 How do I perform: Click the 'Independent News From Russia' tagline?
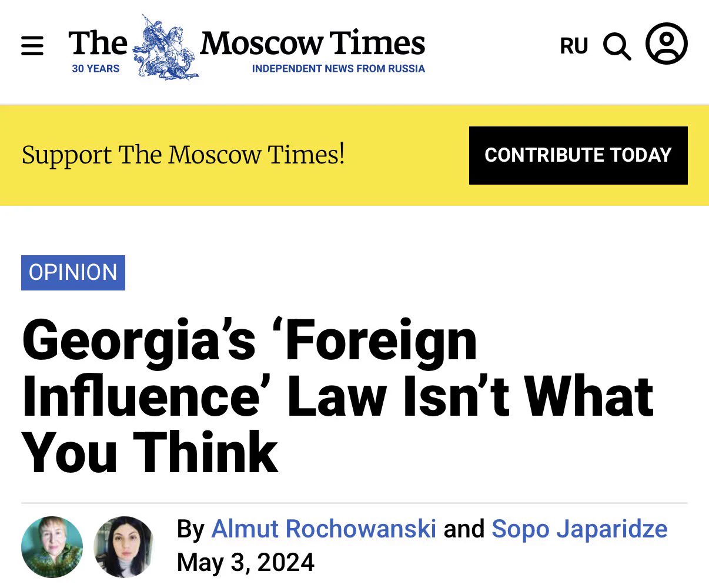(338, 69)
